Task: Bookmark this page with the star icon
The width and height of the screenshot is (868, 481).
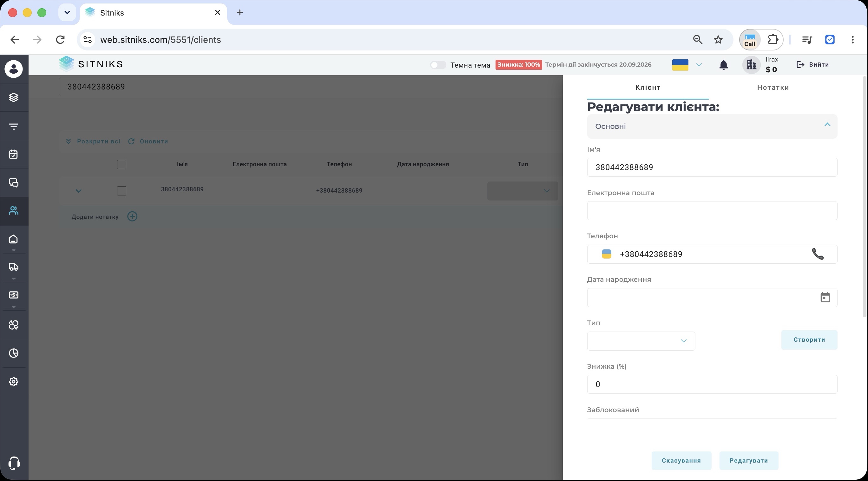Action: (x=718, y=40)
